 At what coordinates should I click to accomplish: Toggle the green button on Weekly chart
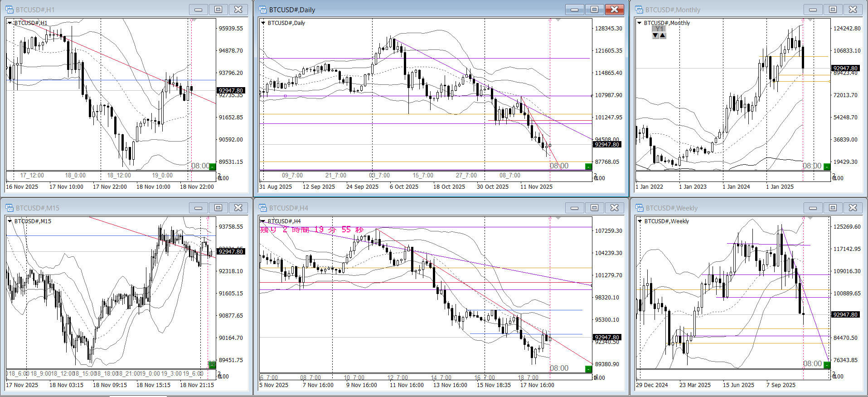[x=827, y=365]
